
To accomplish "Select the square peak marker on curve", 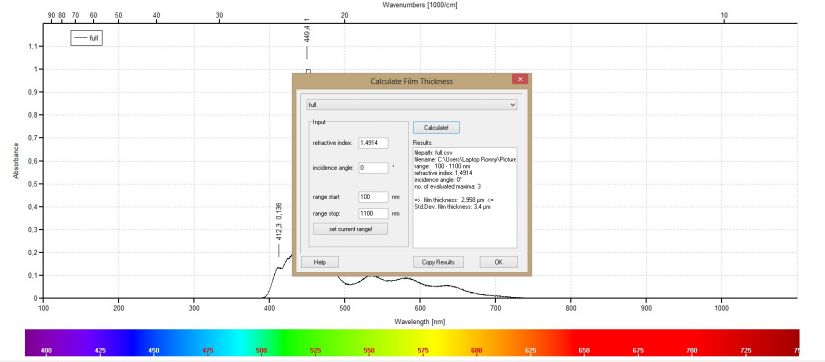I will [308, 72].
